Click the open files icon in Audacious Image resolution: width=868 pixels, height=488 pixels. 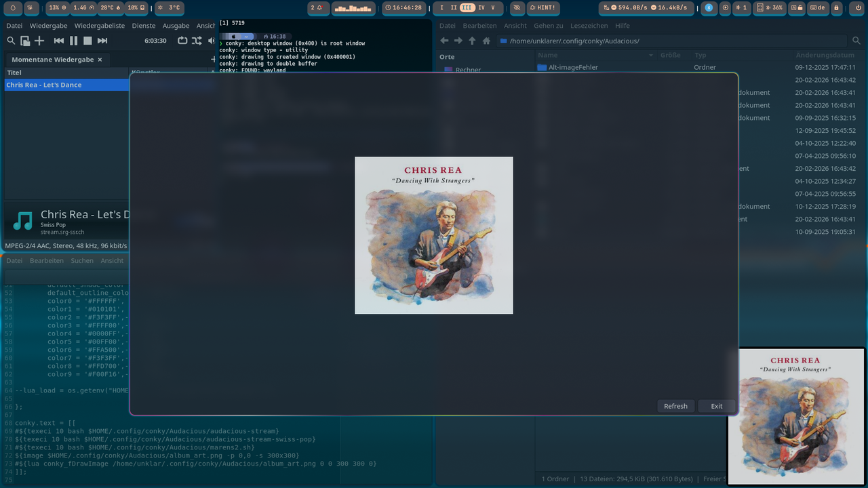coord(25,41)
